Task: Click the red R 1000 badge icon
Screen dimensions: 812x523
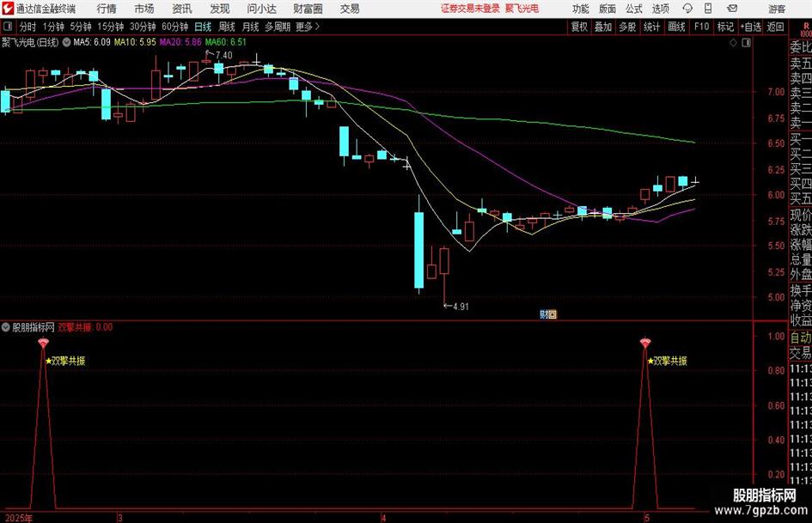Action: [806, 30]
